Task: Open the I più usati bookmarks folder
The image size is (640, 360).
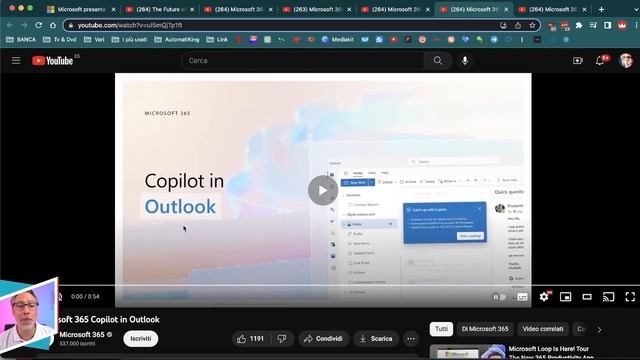Action: tap(129, 40)
